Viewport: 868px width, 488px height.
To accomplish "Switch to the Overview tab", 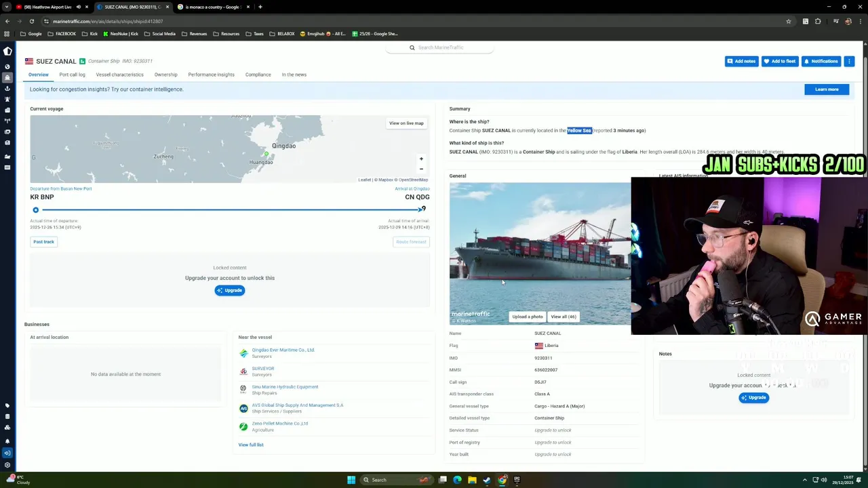I will [38, 75].
